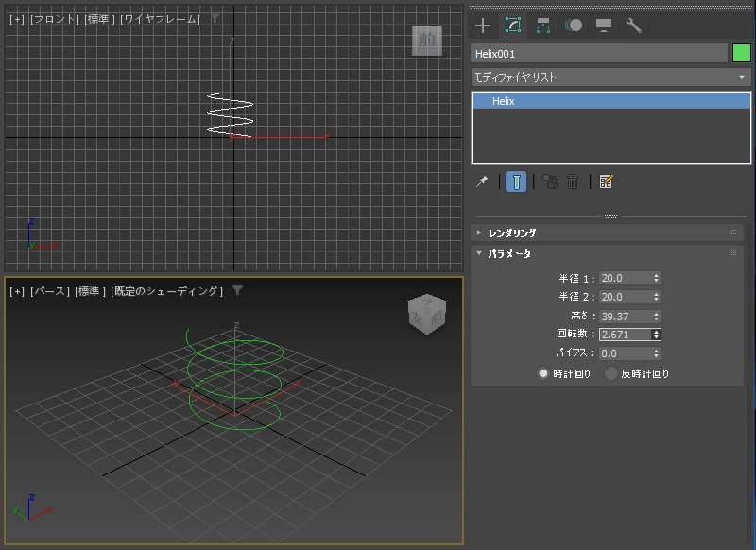Click the 前 ViewCube in front viewport
This screenshot has width=756, height=550.
[x=427, y=41]
